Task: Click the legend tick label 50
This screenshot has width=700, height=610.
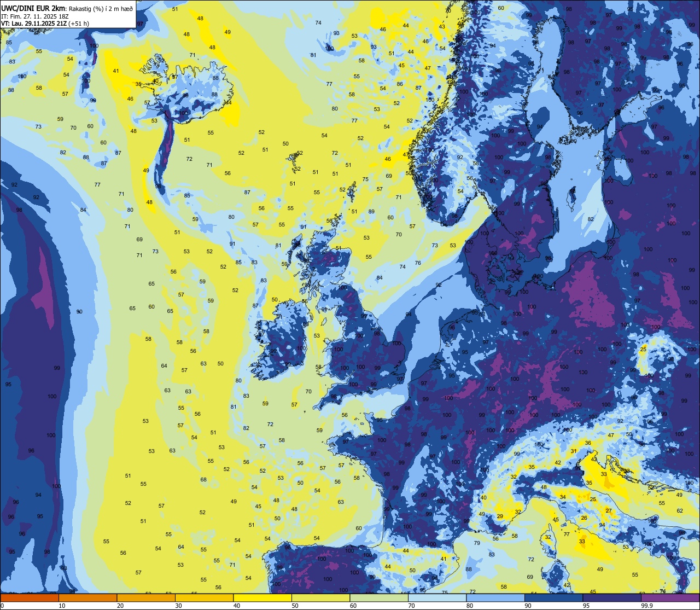Action: click(295, 606)
